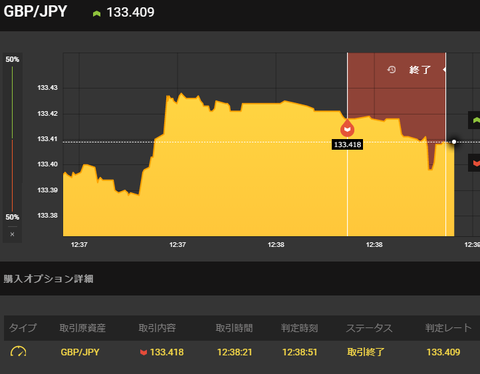Click the red down arrow in 取引内容 cell

144,353
